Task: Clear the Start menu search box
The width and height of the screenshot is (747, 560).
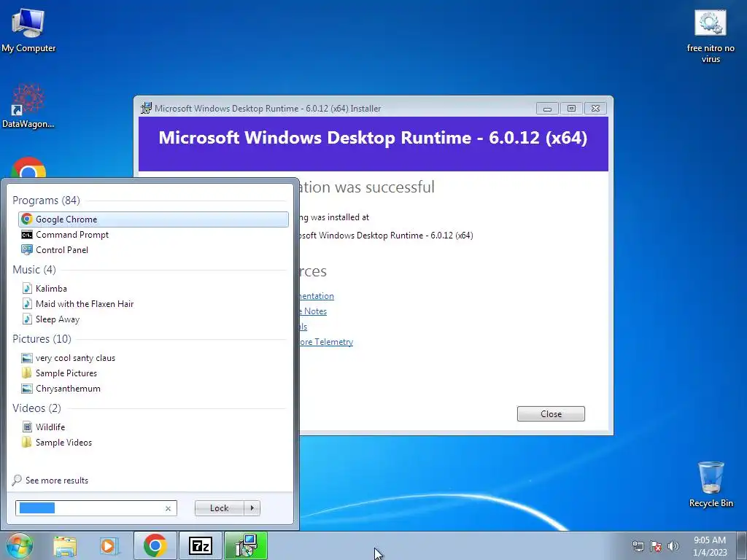Action: tap(168, 508)
